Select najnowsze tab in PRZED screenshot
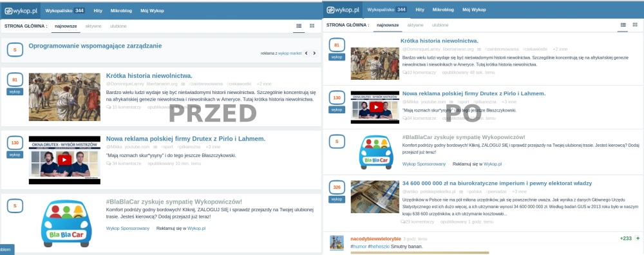The height and width of the screenshot is (255, 644). 66,26
